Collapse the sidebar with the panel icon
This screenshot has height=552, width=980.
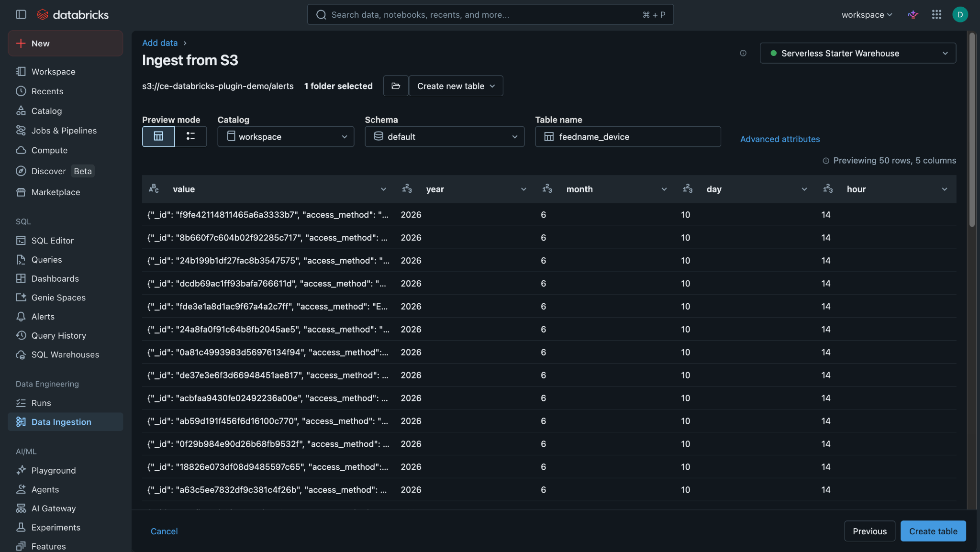click(x=21, y=14)
